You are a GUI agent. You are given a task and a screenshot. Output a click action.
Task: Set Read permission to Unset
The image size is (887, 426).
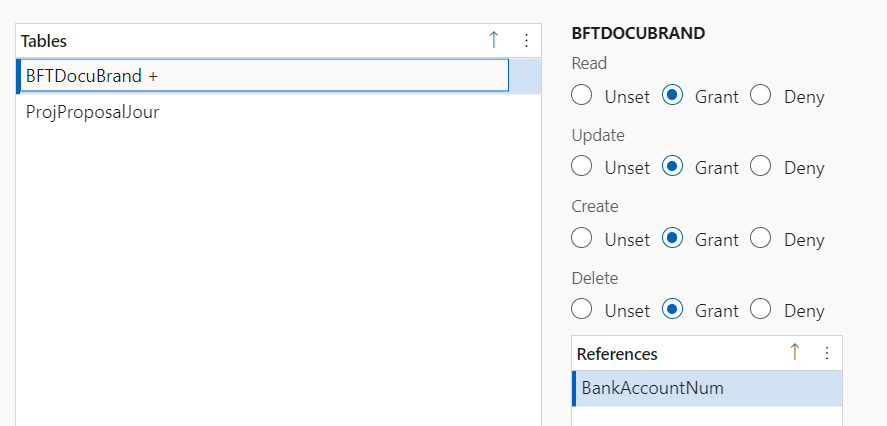(582, 95)
